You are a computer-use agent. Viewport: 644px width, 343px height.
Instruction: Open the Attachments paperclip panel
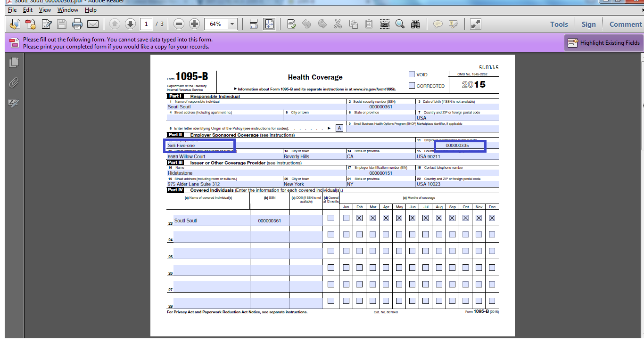pos(14,83)
